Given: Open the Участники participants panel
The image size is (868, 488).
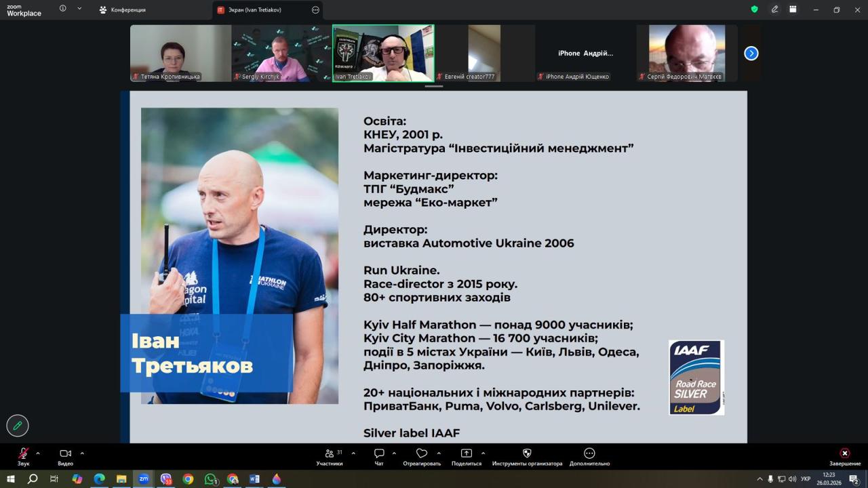Looking at the screenshot, I should 329,454.
